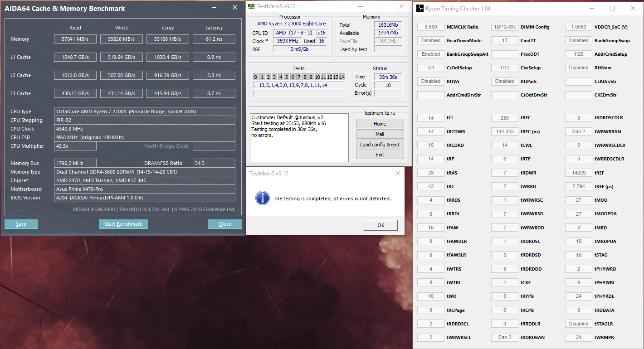Click the tCL value field showing 14
This screenshot has width=644, height=349.
point(431,118)
